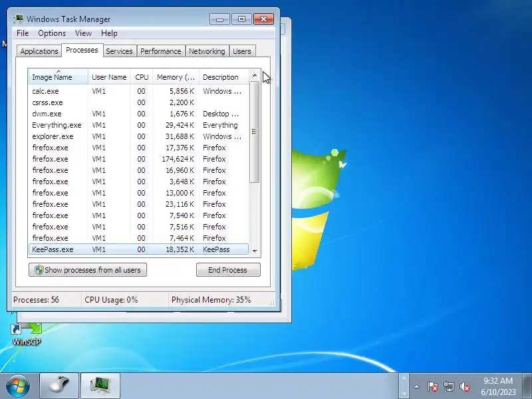
Task: Select firefox.exe using 3,648 K memory
Action: tap(138, 182)
